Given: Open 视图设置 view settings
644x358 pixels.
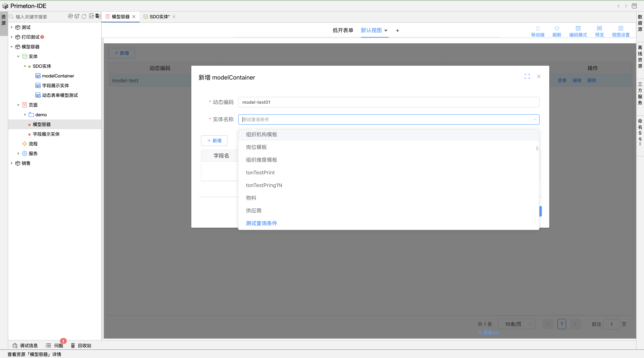Looking at the screenshot, I should coord(621,31).
